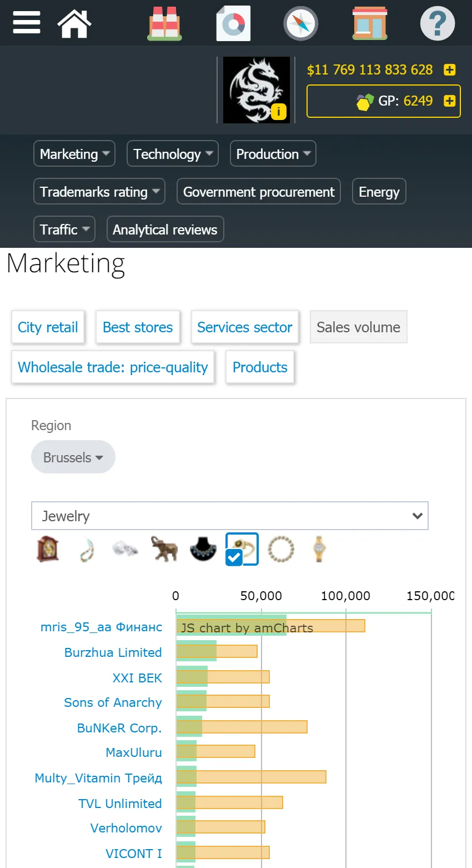
Task: Select the gold wristwatch product
Action: point(319,549)
